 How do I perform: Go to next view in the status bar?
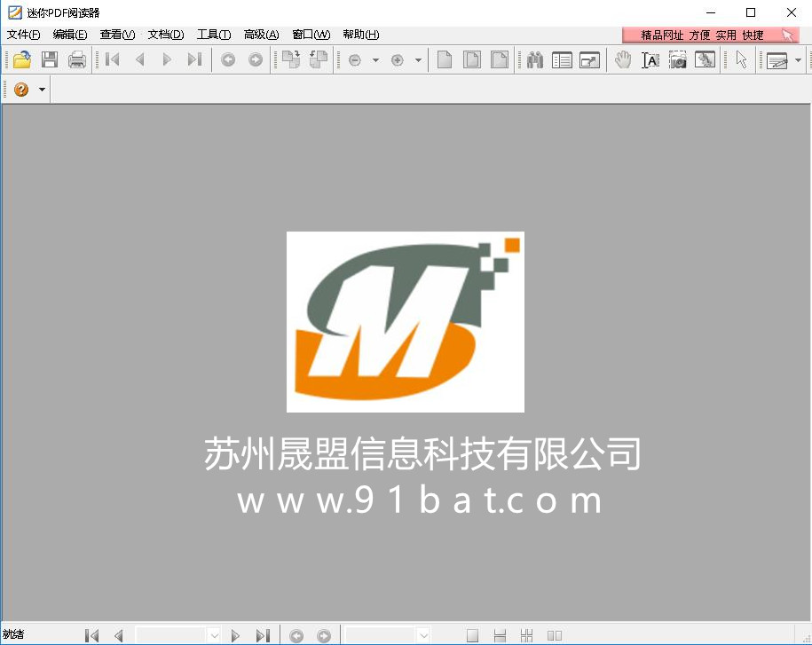[324, 635]
